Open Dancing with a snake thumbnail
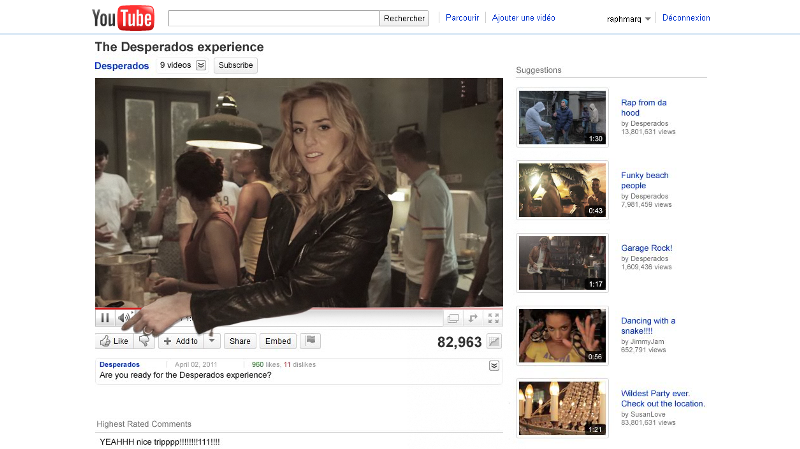The image size is (800, 449). (x=562, y=336)
